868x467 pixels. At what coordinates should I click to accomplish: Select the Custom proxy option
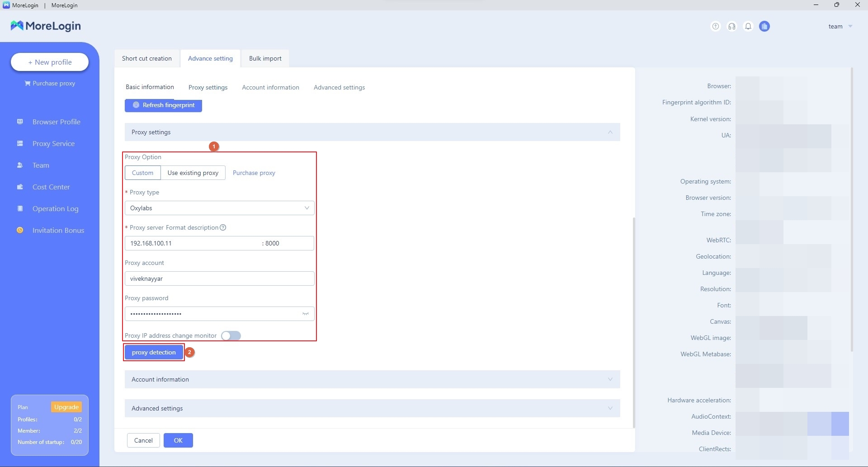point(142,173)
